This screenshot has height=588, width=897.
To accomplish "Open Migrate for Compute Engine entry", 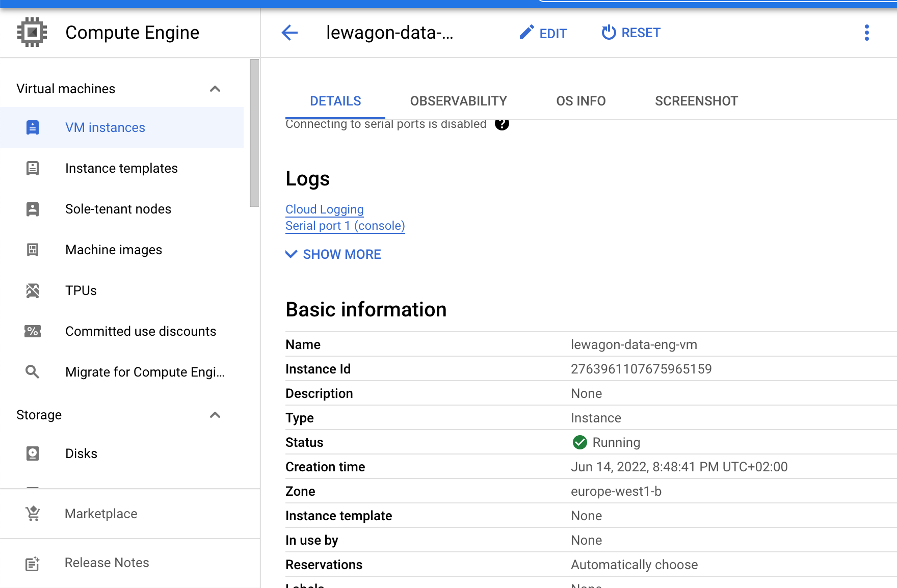I will [x=121, y=372].
